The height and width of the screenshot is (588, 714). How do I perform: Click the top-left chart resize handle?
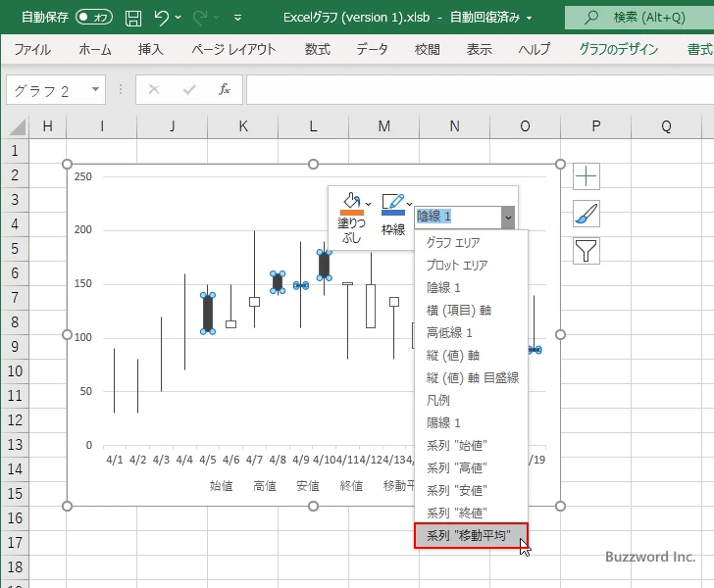point(67,164)
